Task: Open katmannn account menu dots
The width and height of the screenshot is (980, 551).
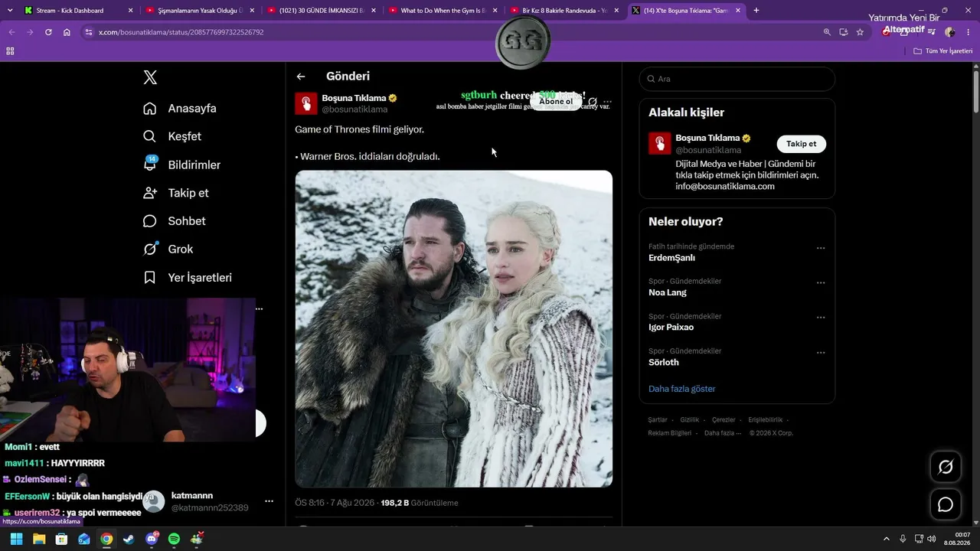Action: tap(269, 501)
